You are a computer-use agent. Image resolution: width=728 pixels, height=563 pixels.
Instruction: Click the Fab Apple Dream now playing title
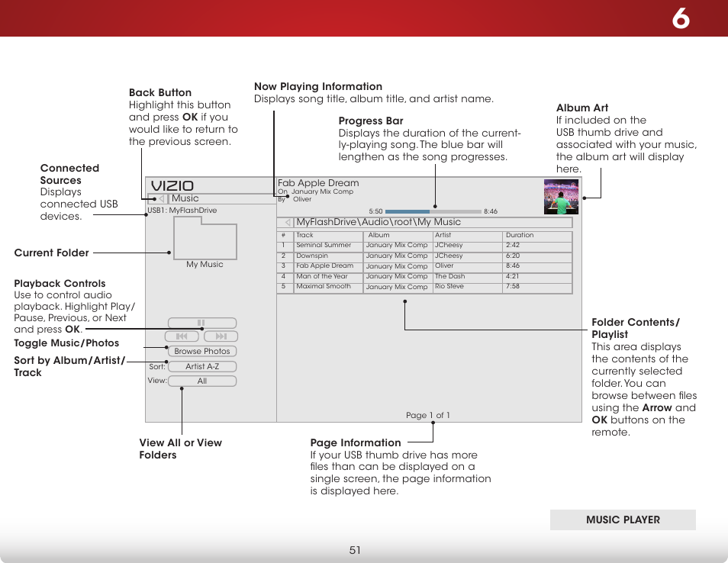point(318,183)
